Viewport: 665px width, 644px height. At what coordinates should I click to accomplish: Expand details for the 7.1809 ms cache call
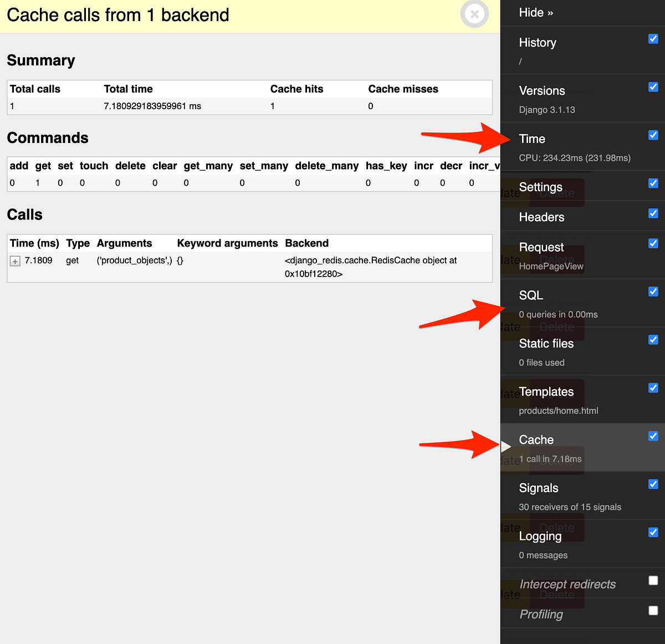click(15, 260)
